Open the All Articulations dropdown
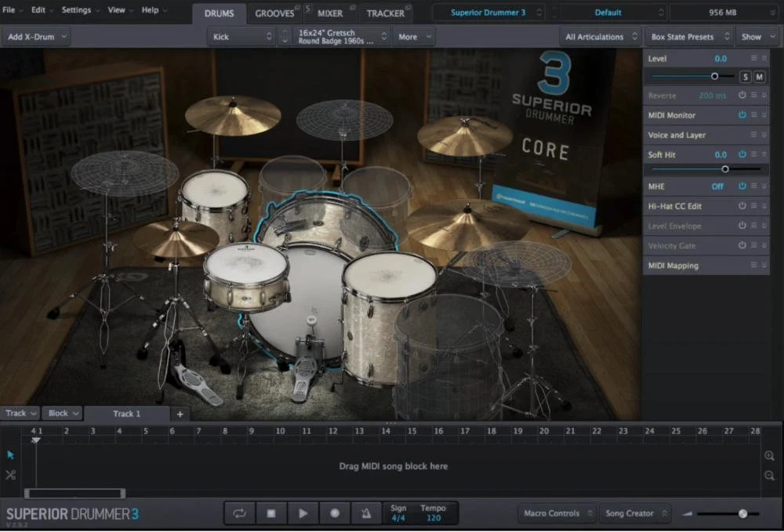 click(x=601, y=37)
